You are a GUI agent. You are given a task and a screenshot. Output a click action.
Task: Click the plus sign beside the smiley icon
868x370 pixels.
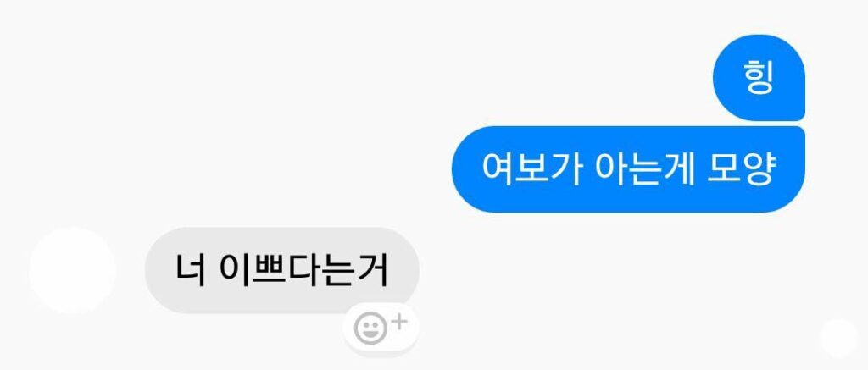(x=399, y=322)
